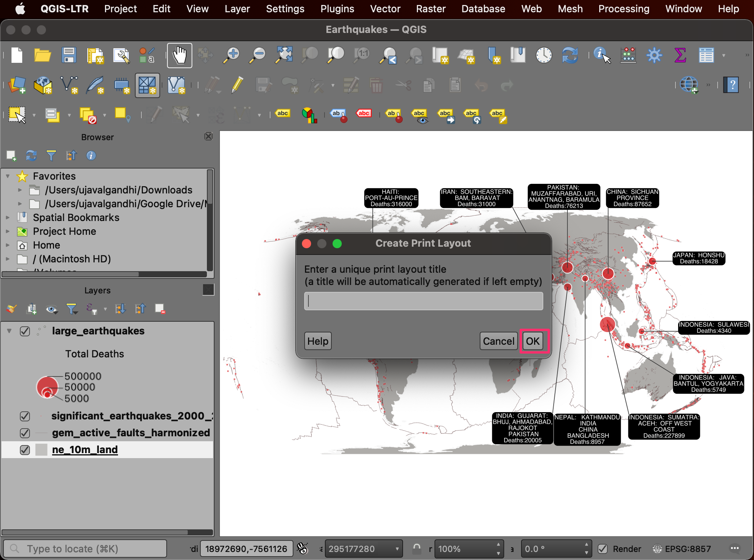Viewport: 754px width, 560px height.
Task: Toggle the Manage Map Themes eye icon
Action: point(51,309)
